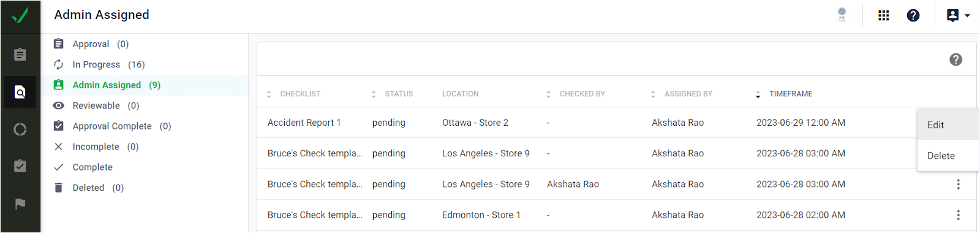Click pending status of Accident Report 1

pyautogui.click(x=388, y=123)
